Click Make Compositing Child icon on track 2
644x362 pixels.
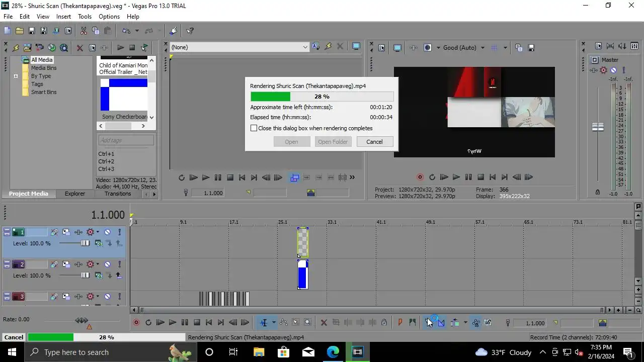click(x=119, y=276)
